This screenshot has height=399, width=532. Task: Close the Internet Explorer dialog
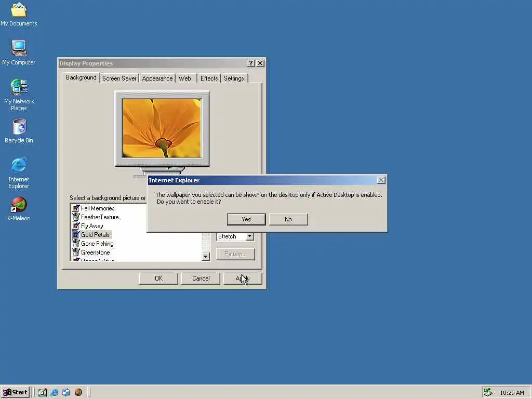click(x=381, y=180)
